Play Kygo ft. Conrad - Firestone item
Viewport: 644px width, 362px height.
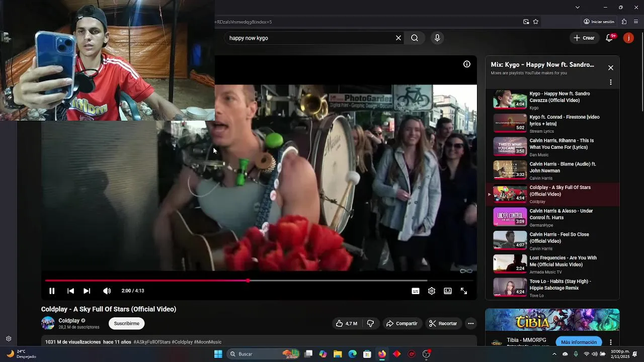click(x=552, y=123)
